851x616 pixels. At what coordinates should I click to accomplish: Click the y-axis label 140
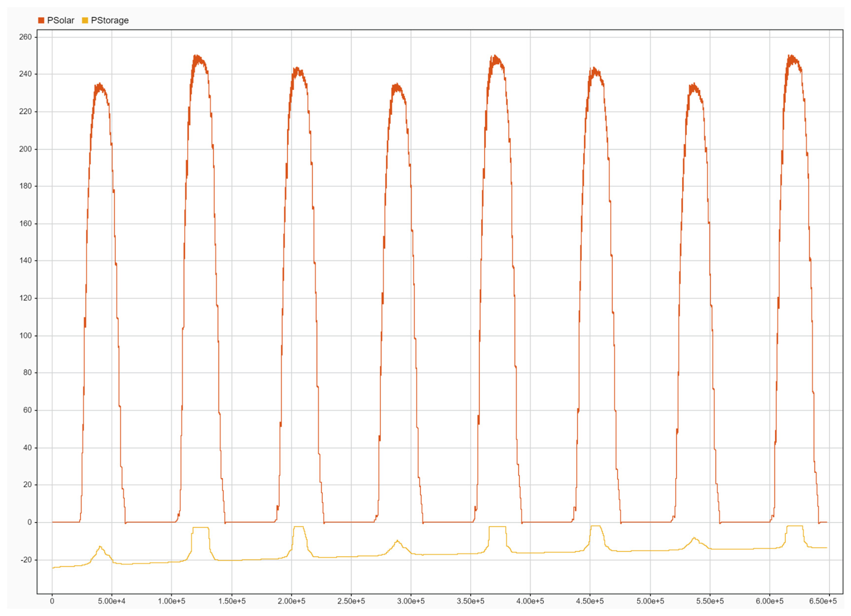[x=26, y=260]
